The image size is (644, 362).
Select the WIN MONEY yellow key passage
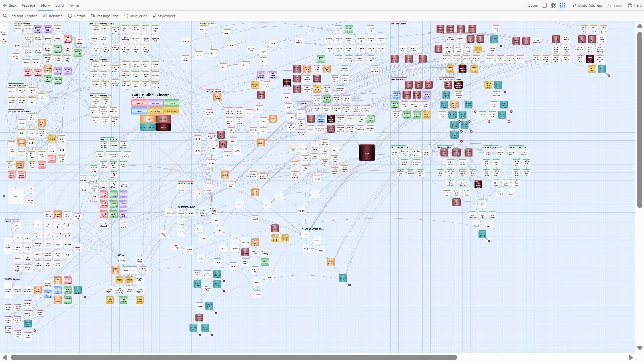coord(155,111)
